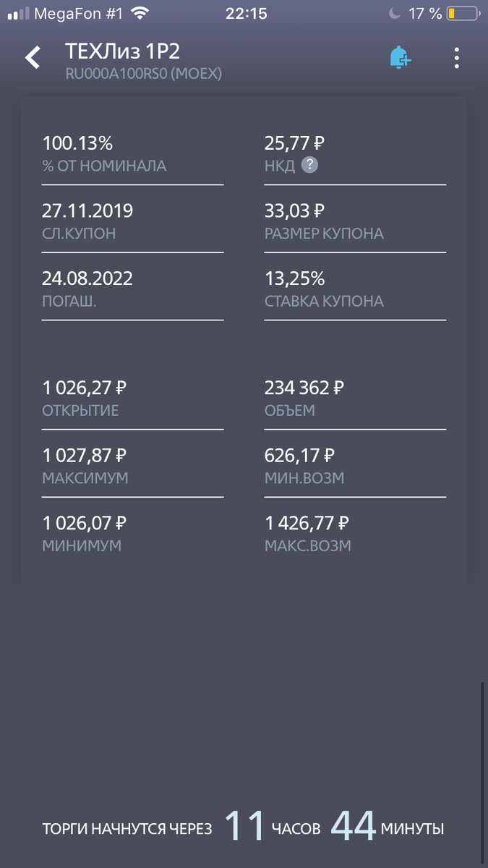Add a price alert with bell icon

[400, 58]
